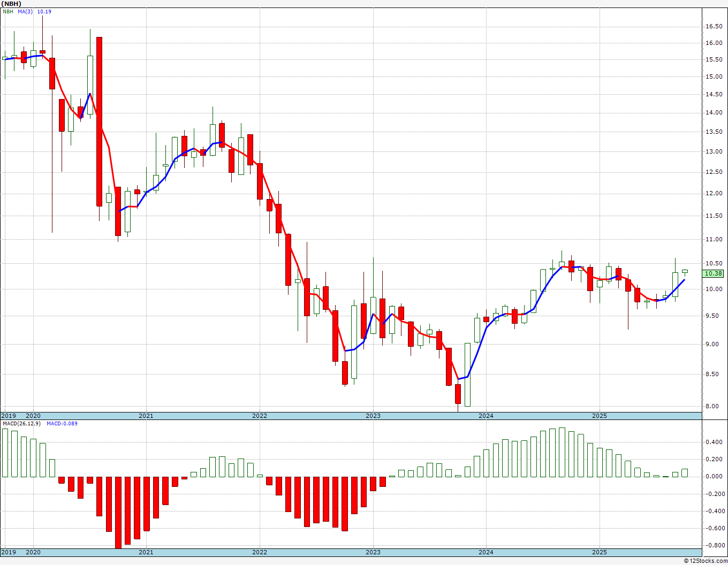Select the 16.50 price axis label
Image resolution: width=728 pixels, height=565 pixels.
pyautogui.click(x=713, y=26)
